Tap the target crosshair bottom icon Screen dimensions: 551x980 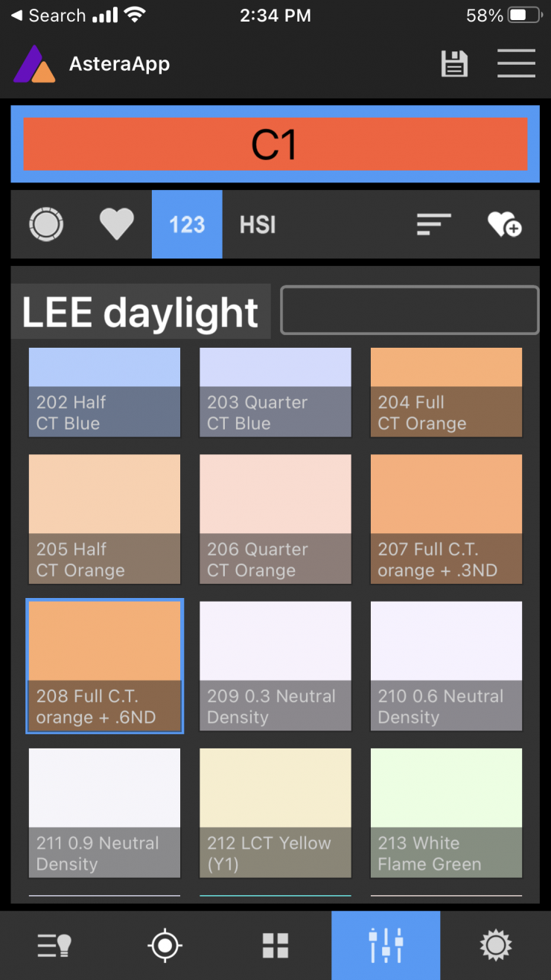[165, 946]
